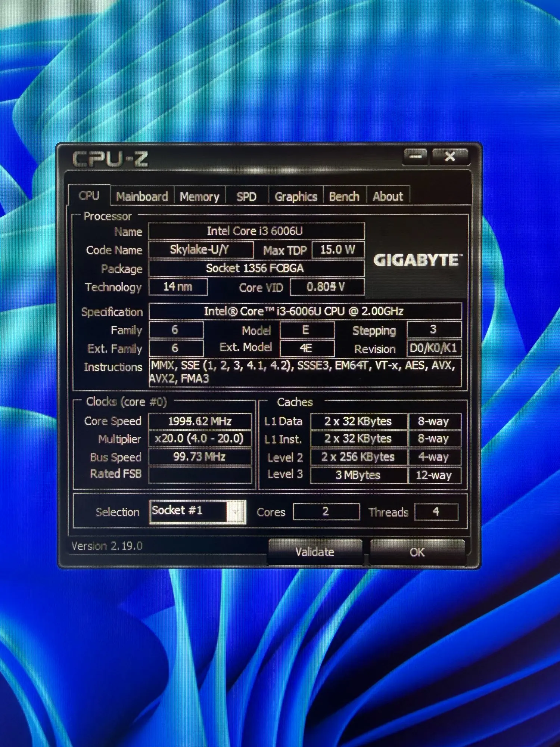Click the Core Speed value field
This screenshot has height=747, width=560.
click(x=200, y=421)
